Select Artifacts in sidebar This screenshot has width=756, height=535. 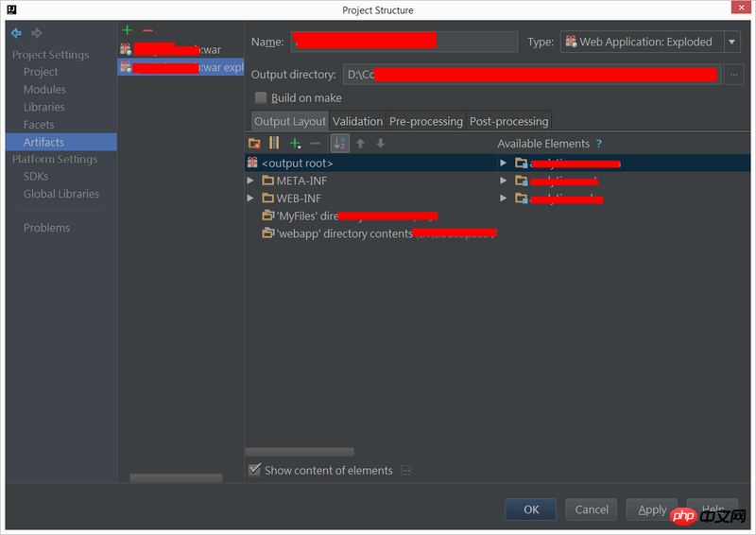pos(61,142)
